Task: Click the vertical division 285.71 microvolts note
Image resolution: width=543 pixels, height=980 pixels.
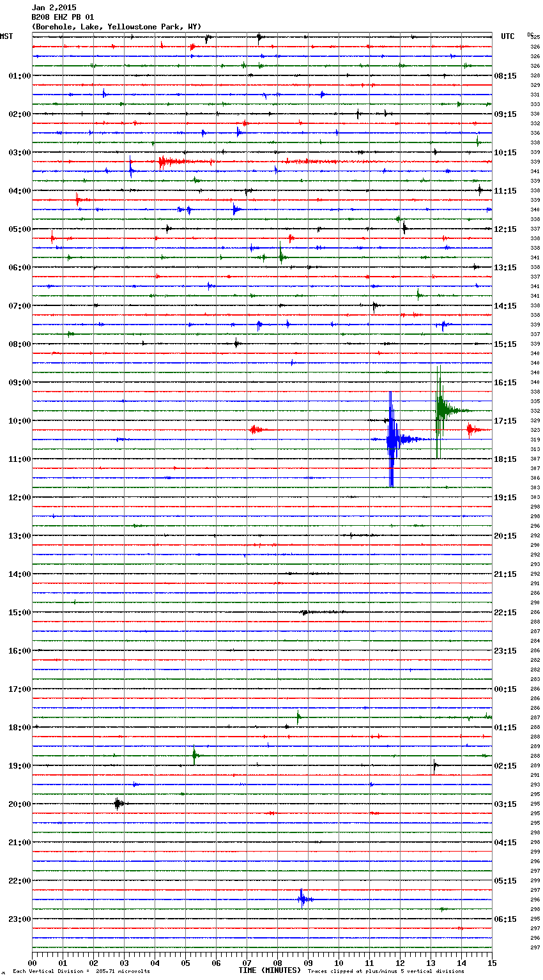Action: 81,972
